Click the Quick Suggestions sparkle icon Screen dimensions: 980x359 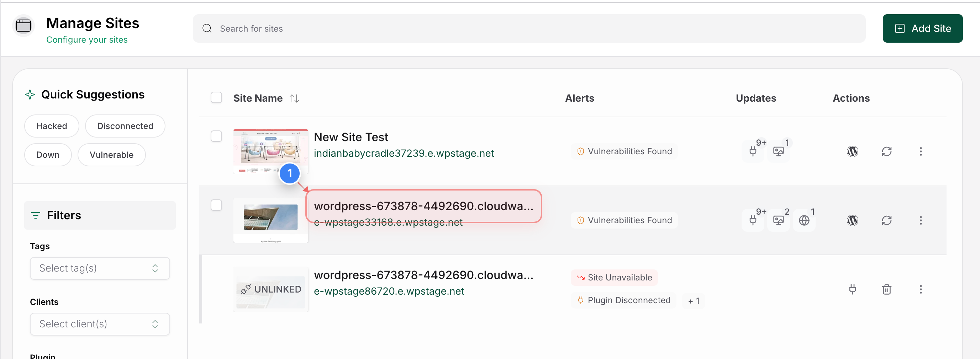tap(30, 95)
